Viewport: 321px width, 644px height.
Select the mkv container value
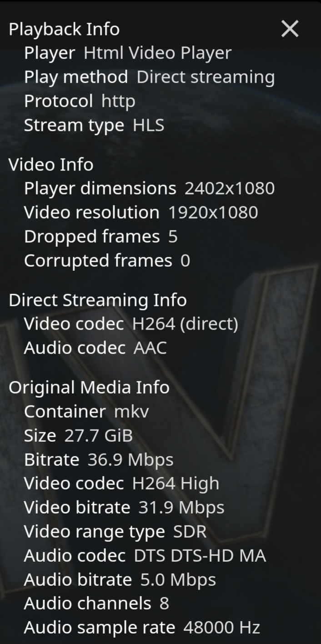131,412
